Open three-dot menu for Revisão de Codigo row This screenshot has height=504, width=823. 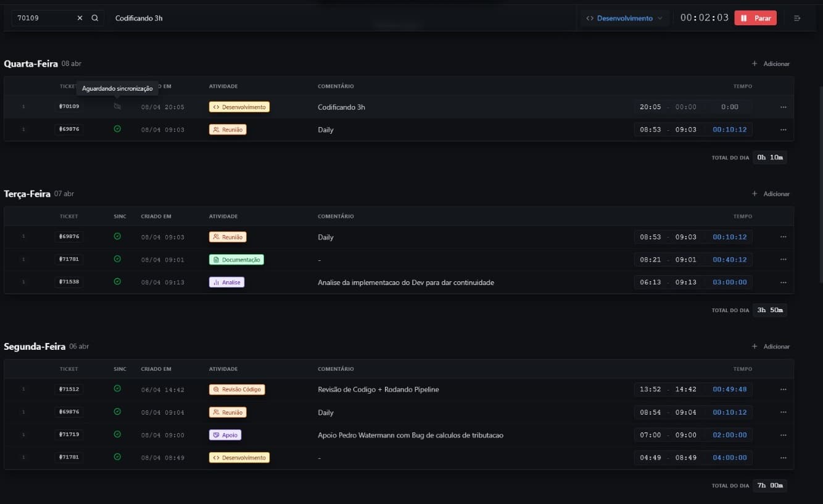[x=783, y=390]
